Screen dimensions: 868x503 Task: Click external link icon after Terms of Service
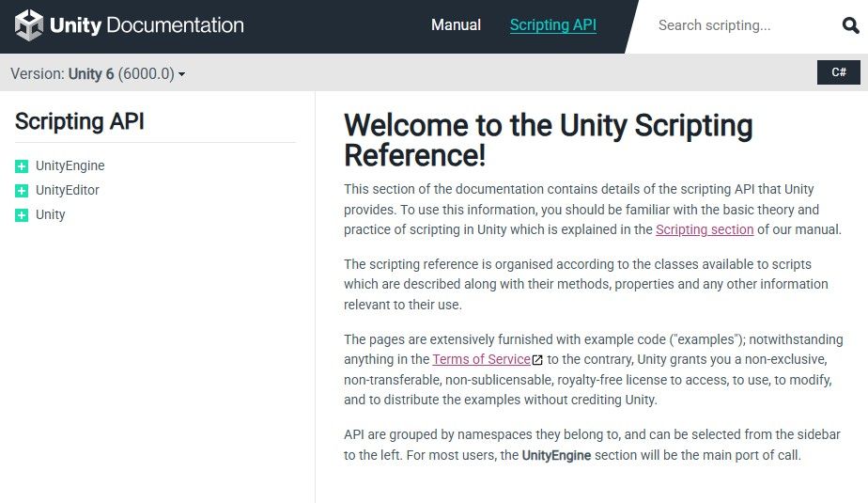[537, 360]
